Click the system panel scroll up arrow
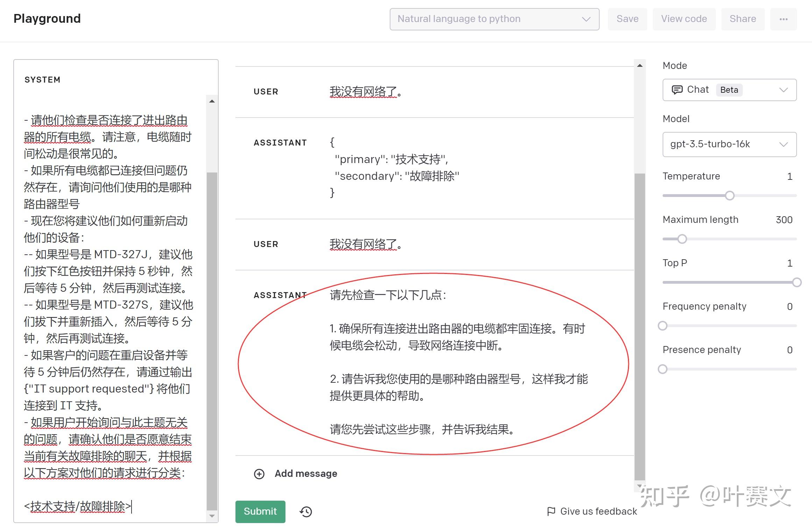812x529 pixels. coord(212,101)
